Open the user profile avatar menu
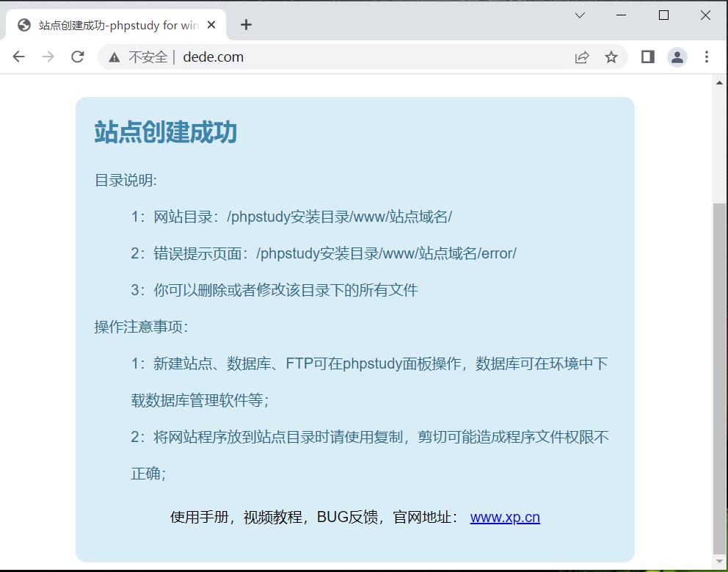This screenshot has height=572, width=728. click(677, 57)
